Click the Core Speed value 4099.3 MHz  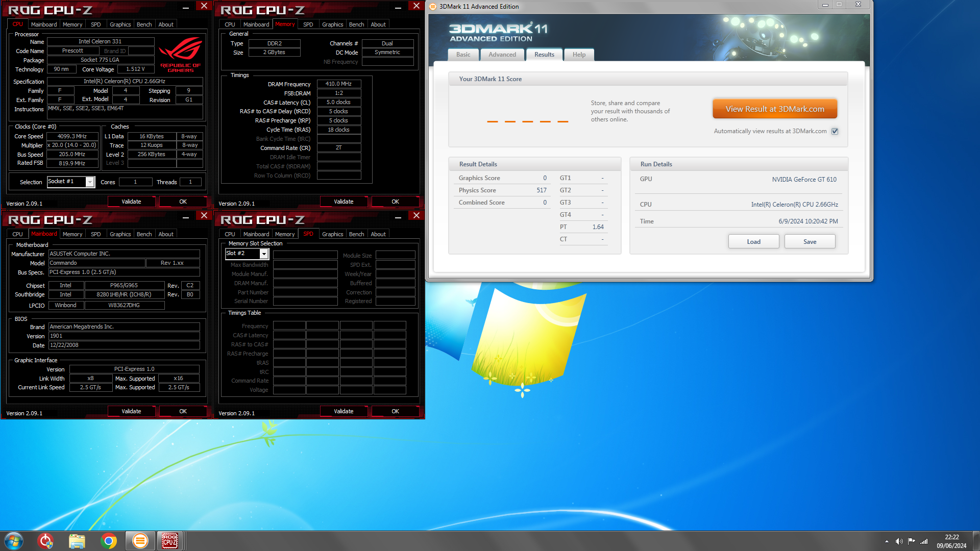[72, 136]
